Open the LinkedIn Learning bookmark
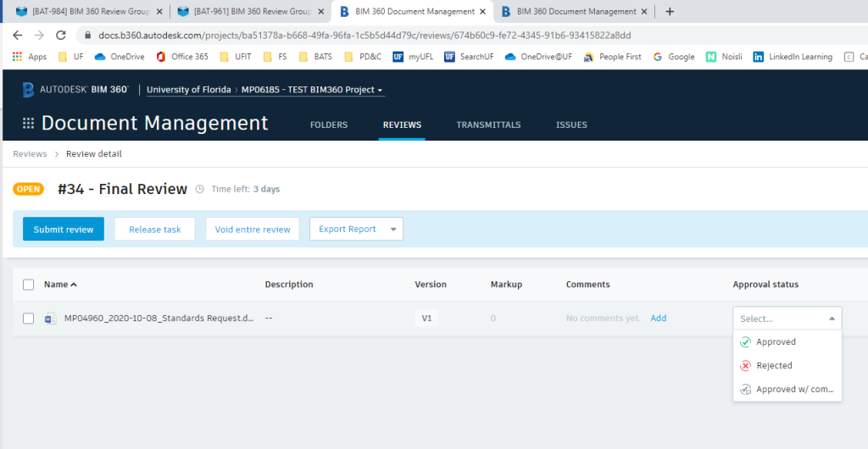The image size is (868, 449). tap(793, 57)
